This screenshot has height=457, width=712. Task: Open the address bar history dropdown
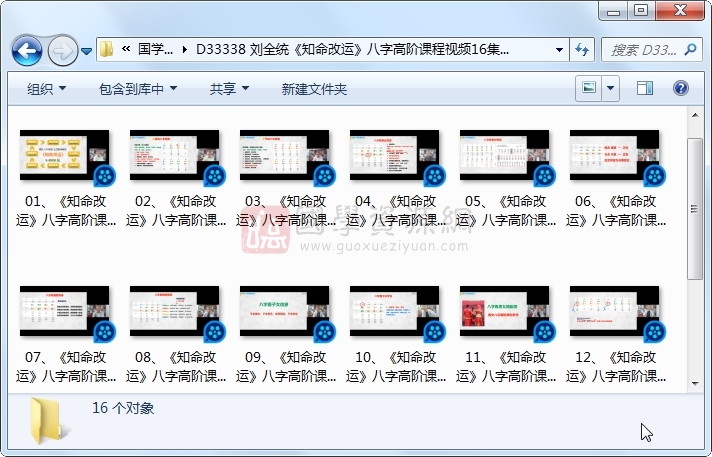click(559, 50)
